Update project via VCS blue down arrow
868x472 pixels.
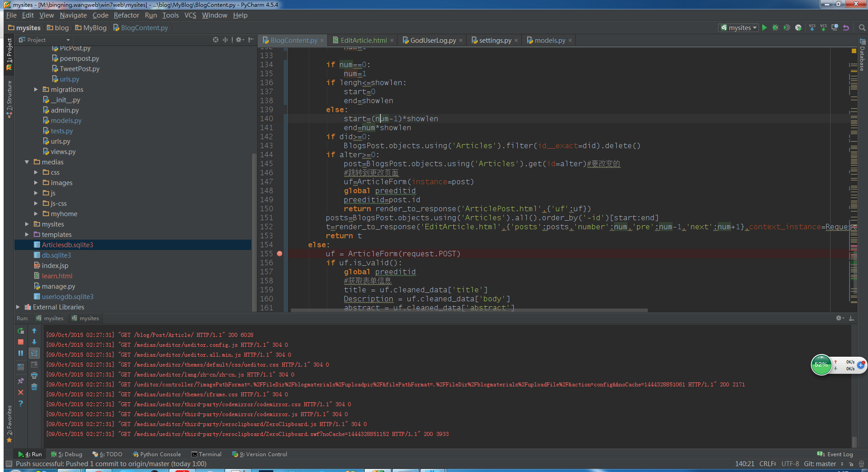pos(812,27)
